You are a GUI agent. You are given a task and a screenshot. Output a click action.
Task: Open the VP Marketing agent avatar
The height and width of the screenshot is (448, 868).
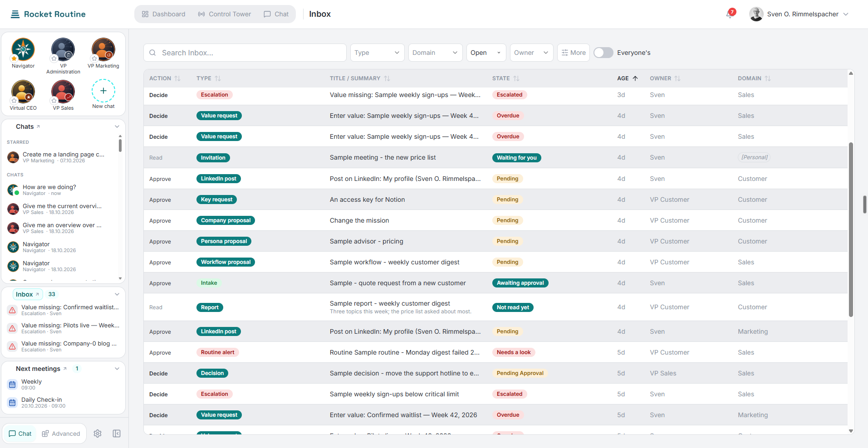tap(103, 49)
